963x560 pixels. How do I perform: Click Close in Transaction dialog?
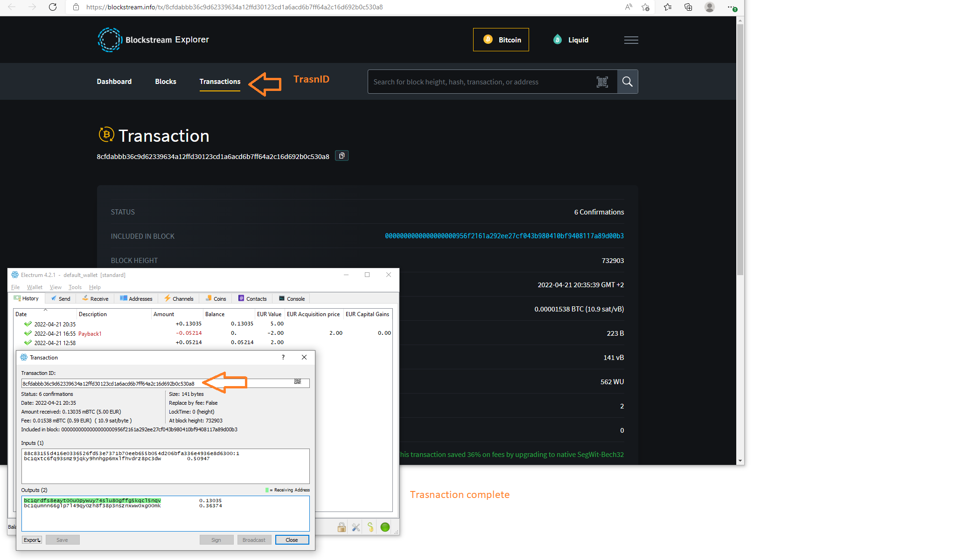[x=292, y=540]
